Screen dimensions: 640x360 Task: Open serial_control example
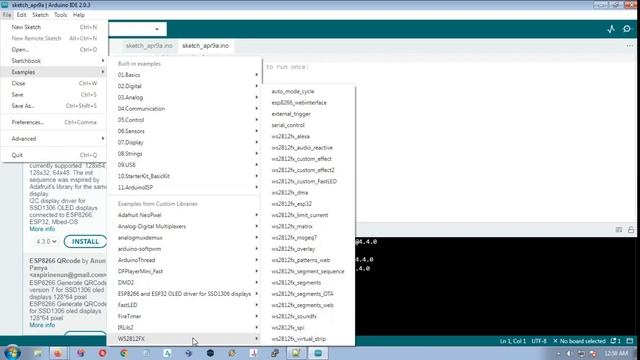308,125
